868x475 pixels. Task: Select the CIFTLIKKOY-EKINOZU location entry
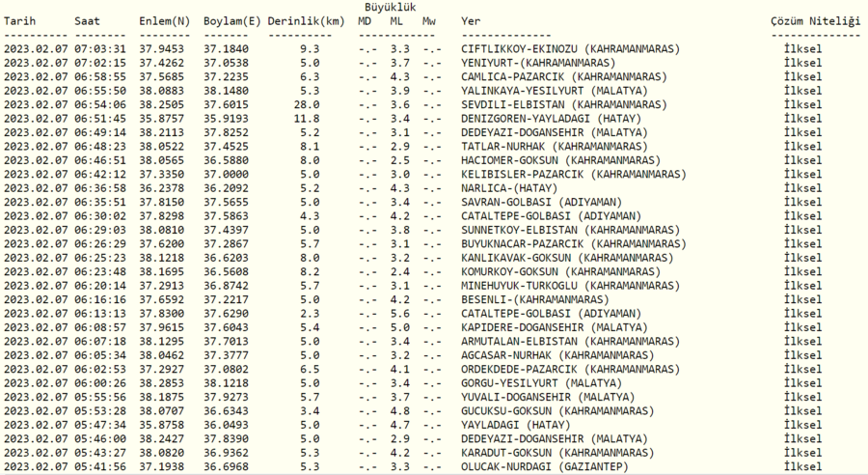coord(570,48)
